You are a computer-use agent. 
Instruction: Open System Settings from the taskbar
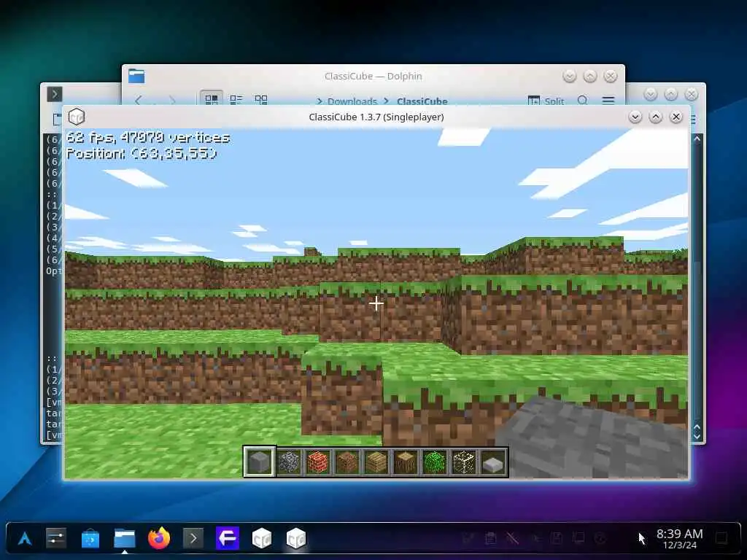(x=56, y=539)
